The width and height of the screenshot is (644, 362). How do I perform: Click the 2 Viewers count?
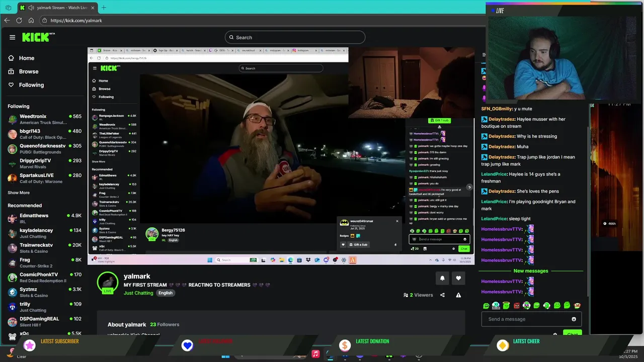418,295
